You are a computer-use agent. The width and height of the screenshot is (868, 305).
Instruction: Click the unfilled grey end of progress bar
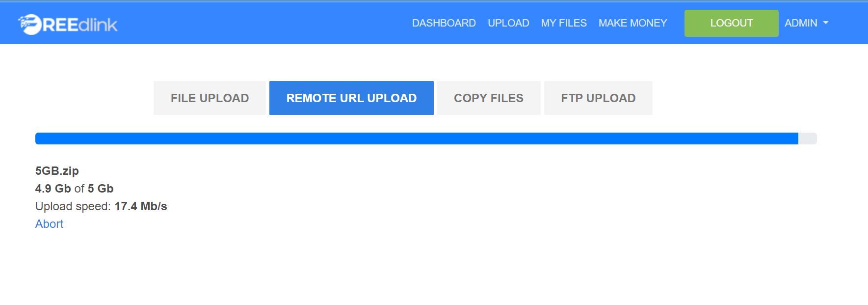click(808, 139)
